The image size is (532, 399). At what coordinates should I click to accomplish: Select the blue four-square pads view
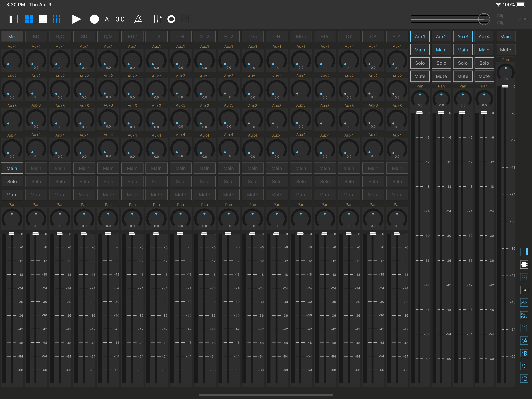29,19
